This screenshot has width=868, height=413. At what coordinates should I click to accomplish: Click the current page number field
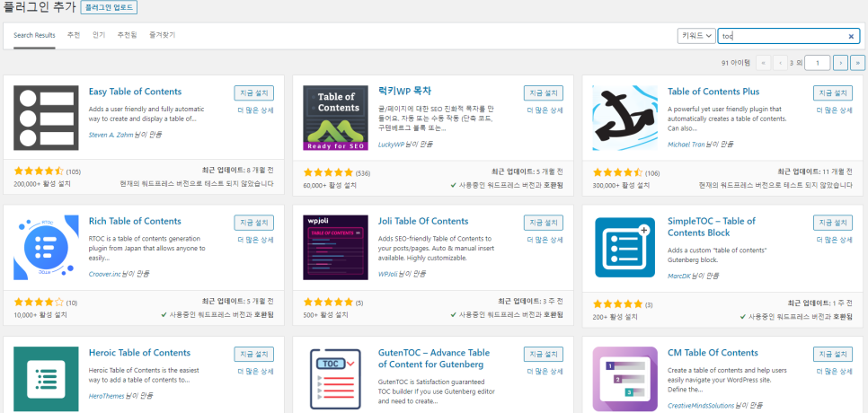(818, 63)
